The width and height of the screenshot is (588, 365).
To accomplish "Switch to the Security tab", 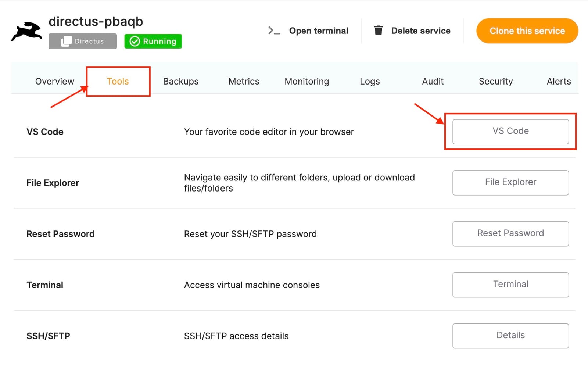I will (x=496, y=81).
